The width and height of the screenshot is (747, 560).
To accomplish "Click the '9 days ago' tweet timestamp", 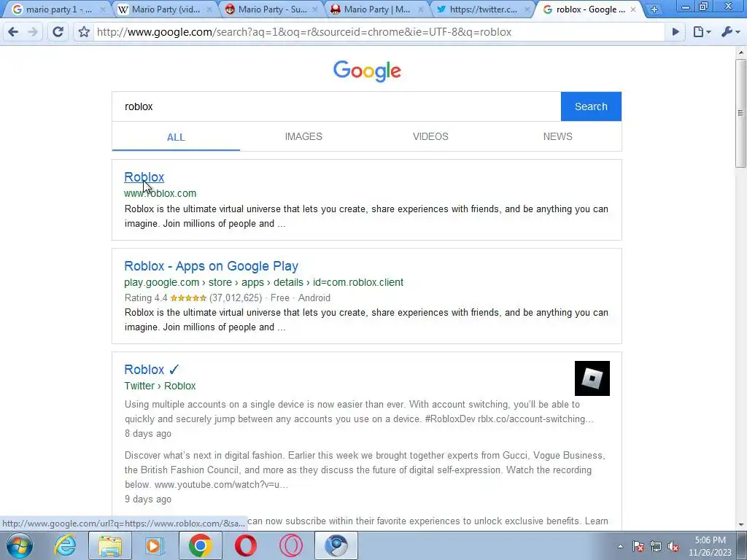I will tap(147, 499).
